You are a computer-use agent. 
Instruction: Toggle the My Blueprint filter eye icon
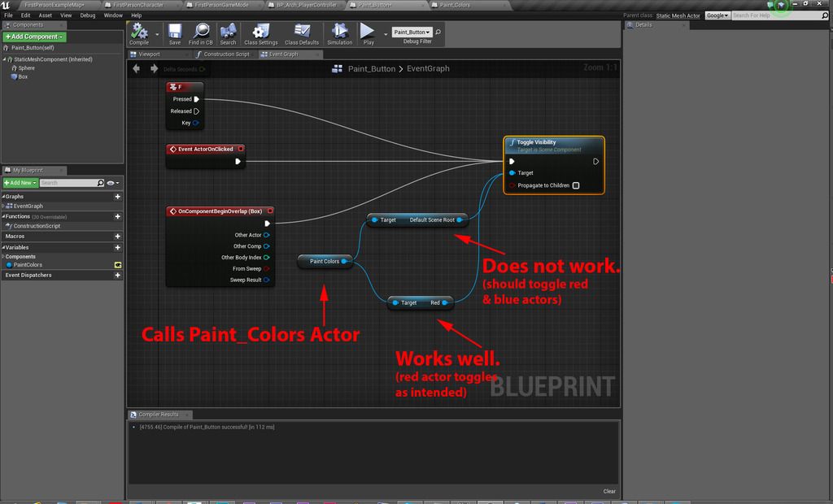[111, 182]
